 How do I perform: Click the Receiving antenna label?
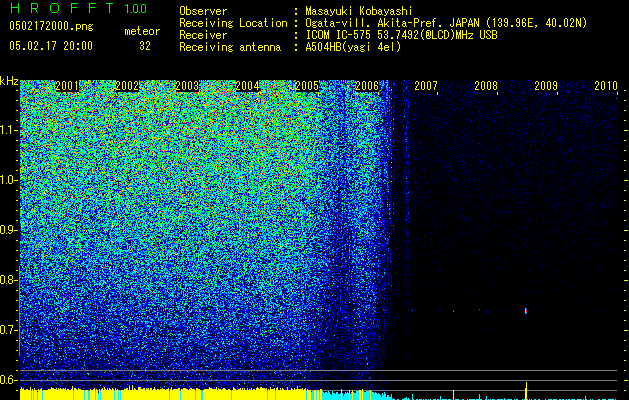click(x=230, y=47)
